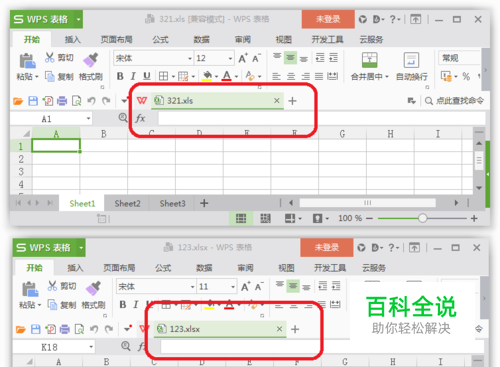This screenshot has width=500, height=367.
Task: Open number format box 常规
Action: point(459,58)
